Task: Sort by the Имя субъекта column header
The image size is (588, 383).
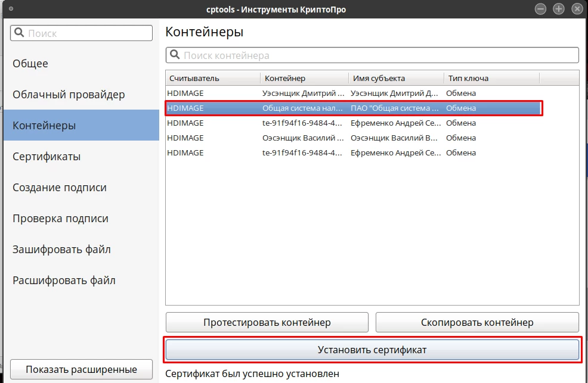Action: click(x=397, y=78)
